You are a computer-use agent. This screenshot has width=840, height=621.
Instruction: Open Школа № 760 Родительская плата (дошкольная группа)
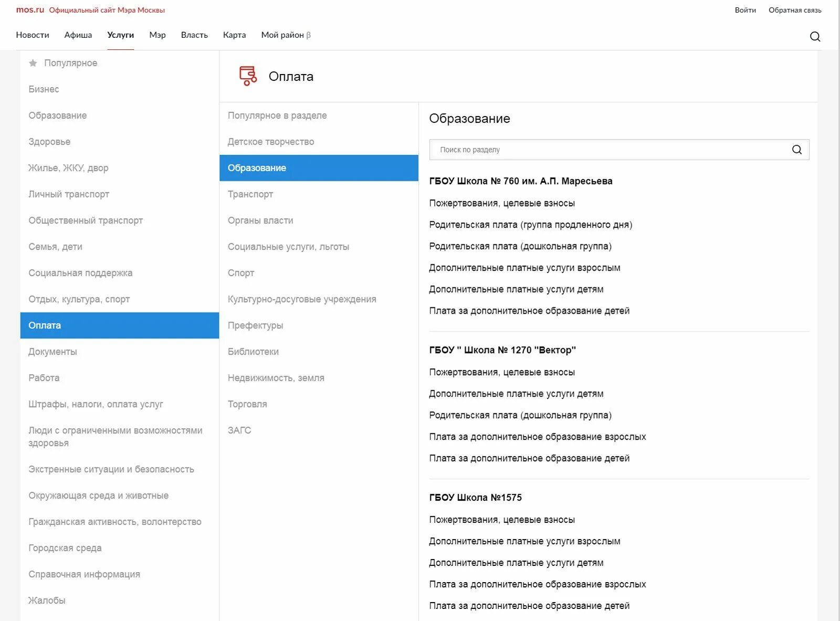click(x=520, y=246)
